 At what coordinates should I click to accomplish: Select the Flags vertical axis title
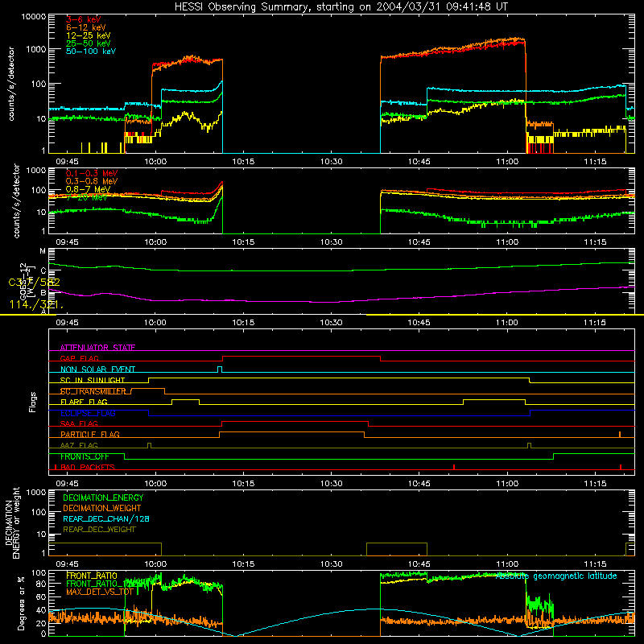point(32,402)
